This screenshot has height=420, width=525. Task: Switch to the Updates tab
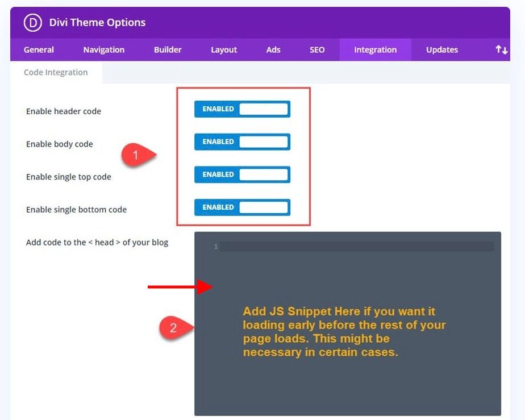pyautogui.click(x=442, y=50)
